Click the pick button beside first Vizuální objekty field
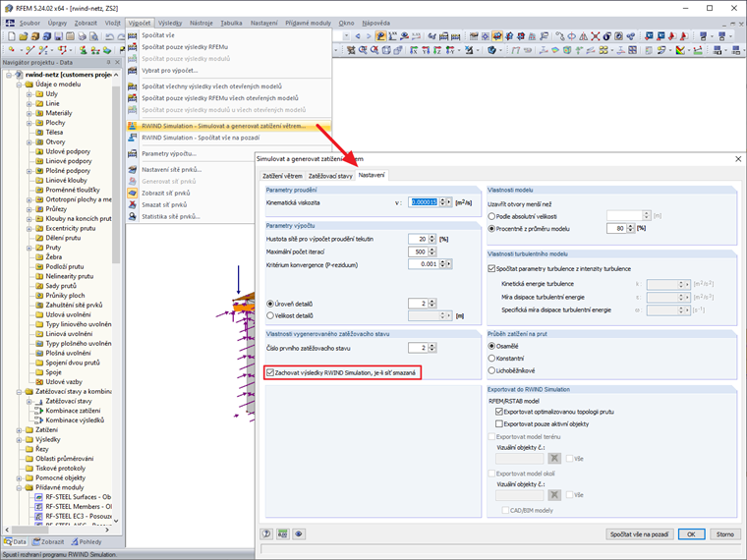 pyautogui.click(x=554, y=459)
